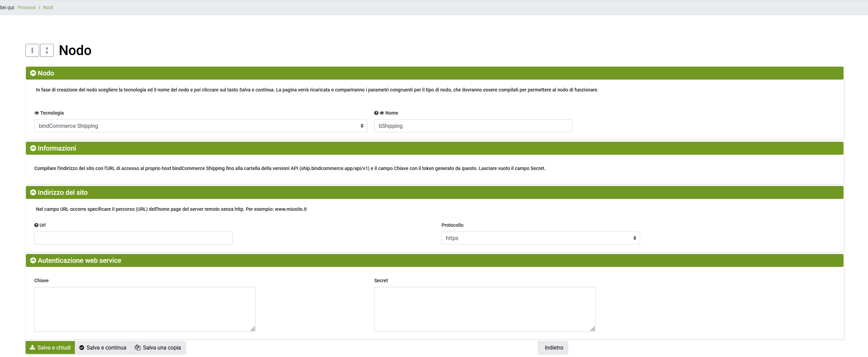Click the collapse all sections button
The height and width of the screenshot is (357, 868).
point(32,50)
